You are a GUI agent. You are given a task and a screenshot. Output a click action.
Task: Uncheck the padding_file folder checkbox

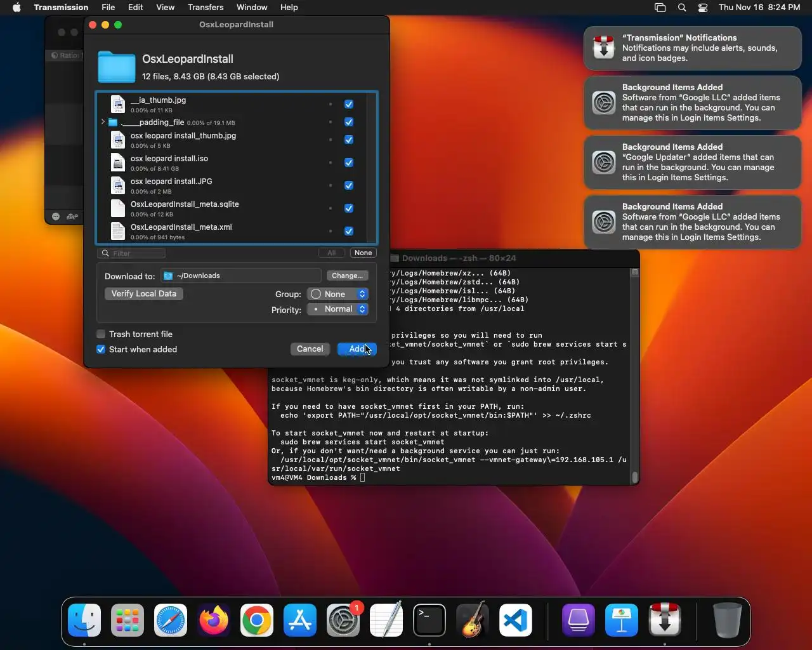349,122
